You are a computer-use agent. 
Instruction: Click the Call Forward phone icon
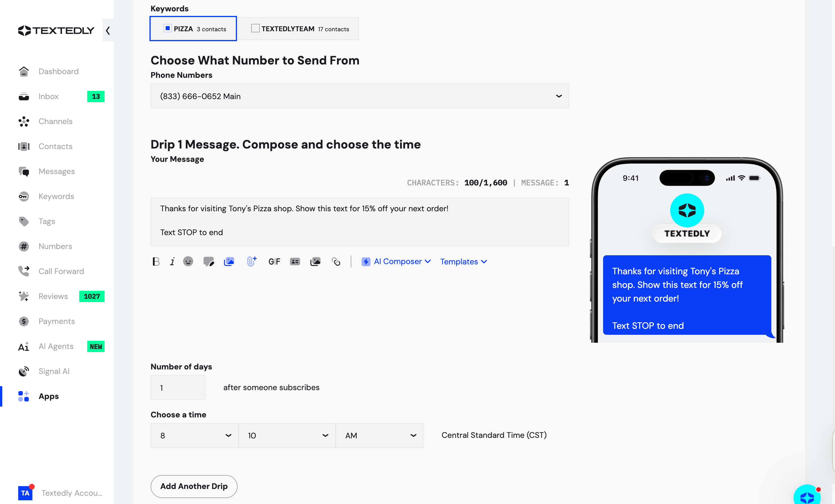click(x=24, y=271)
